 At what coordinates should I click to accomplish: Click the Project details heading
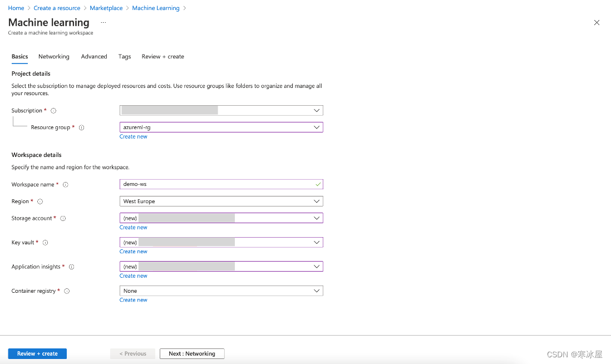point(31,73)
